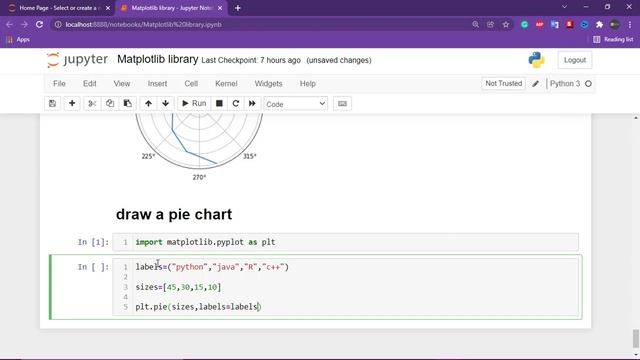
Task: Click the pencil edit icon beside Not Trusted
Action: (536, 84)
